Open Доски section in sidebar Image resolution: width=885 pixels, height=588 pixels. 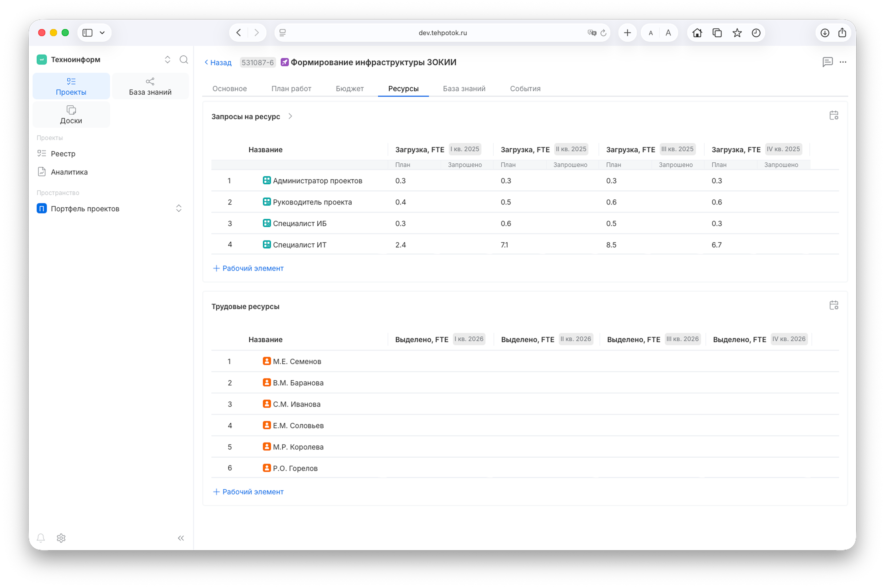coord(71,115)
